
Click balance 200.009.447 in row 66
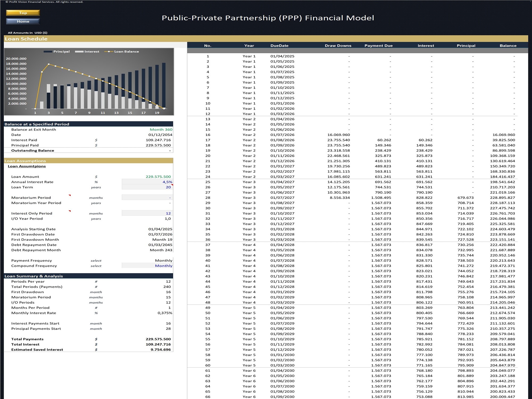pyautogui.click(x=502, y=396)
